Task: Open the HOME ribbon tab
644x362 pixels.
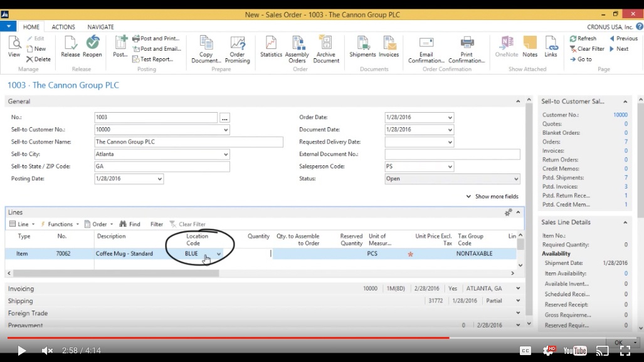Action: (x=31, y=27)
